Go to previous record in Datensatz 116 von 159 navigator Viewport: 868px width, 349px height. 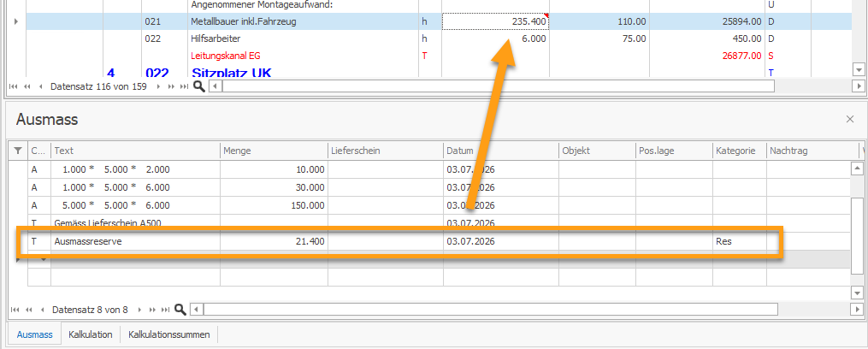click(40, 87)
